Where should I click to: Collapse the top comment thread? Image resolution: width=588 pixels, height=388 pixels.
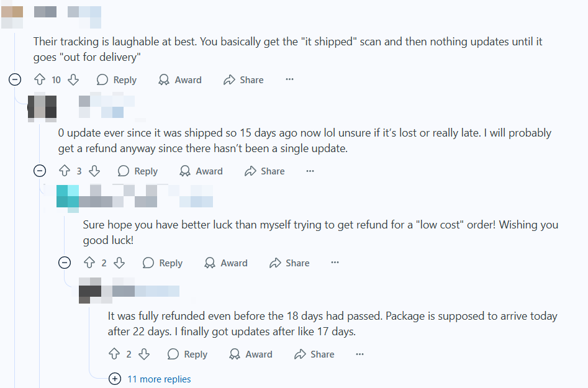pyautogui.click(x=15, y=79)
